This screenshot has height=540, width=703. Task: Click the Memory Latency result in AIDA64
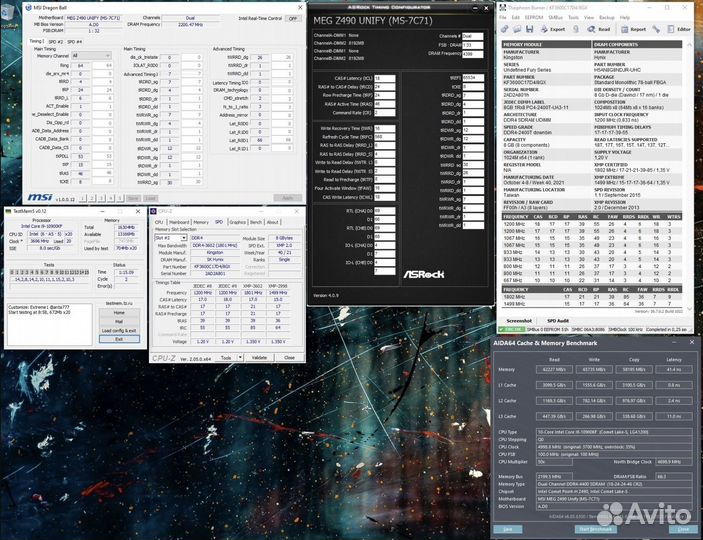673,370
